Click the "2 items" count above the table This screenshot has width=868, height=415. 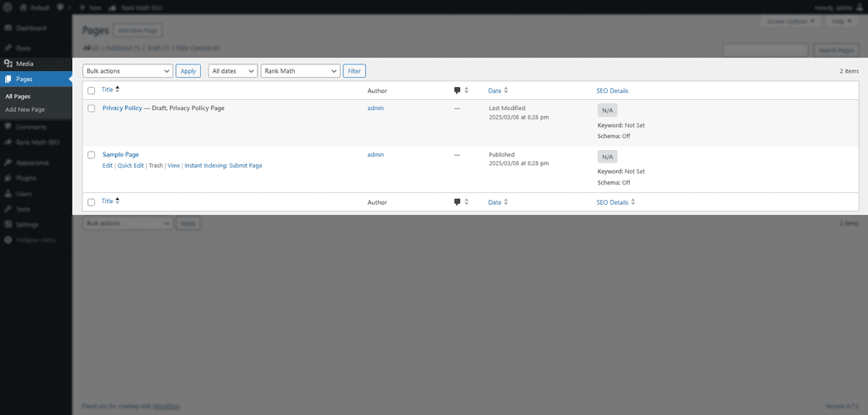tap(849, 71)
